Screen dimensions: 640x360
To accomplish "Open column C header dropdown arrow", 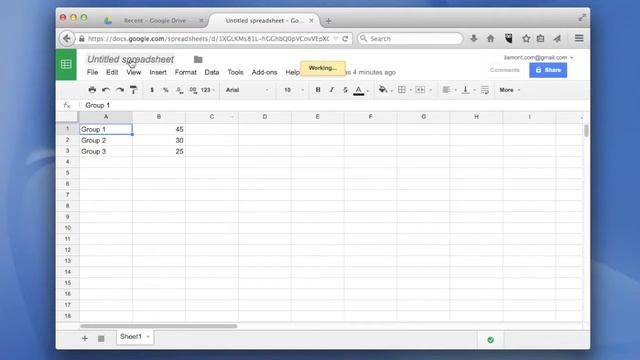I will click(232, 117).
